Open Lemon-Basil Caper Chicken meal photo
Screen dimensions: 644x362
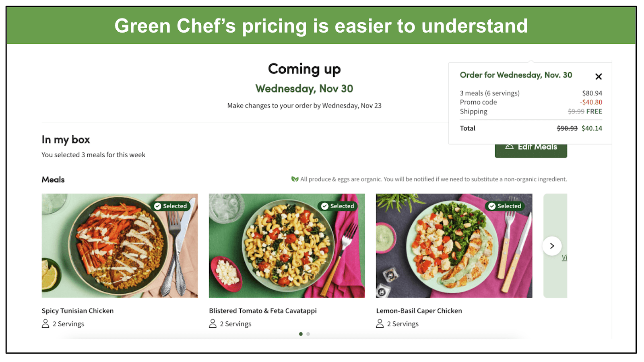(454, 246)
